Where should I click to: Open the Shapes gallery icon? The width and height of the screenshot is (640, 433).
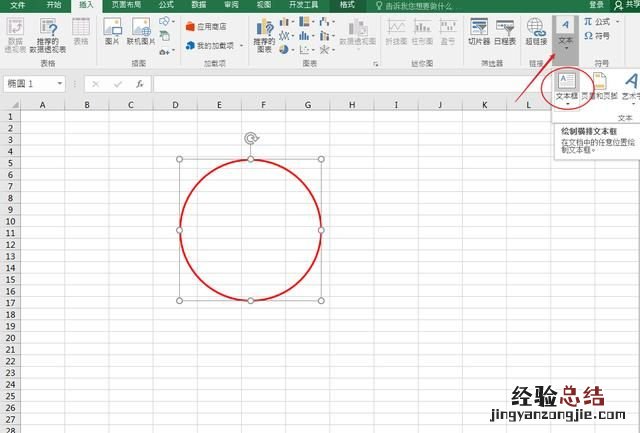point(164,21)
